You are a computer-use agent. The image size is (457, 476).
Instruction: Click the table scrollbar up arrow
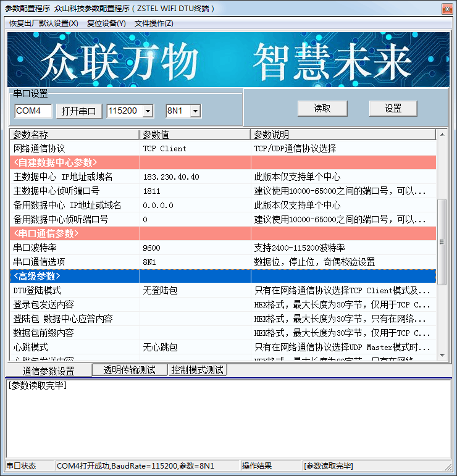click(x=442, y=135)
